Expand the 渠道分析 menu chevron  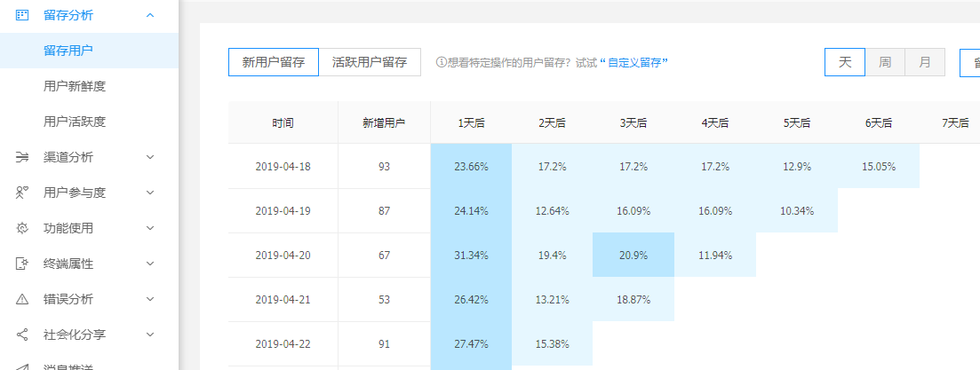[x=149, y=157]
